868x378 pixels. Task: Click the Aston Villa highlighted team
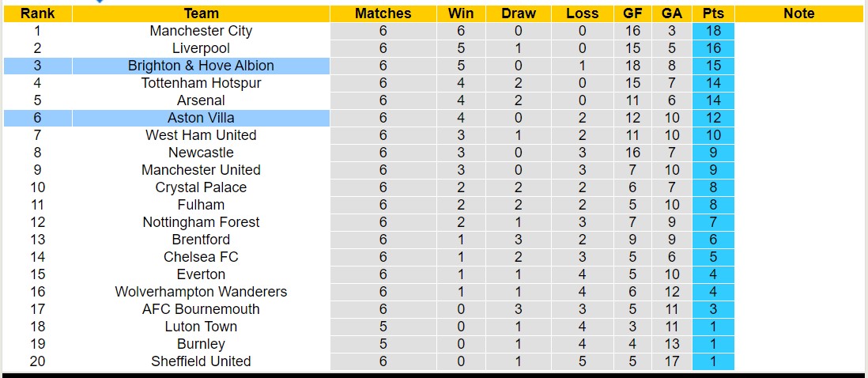[201, 118]
